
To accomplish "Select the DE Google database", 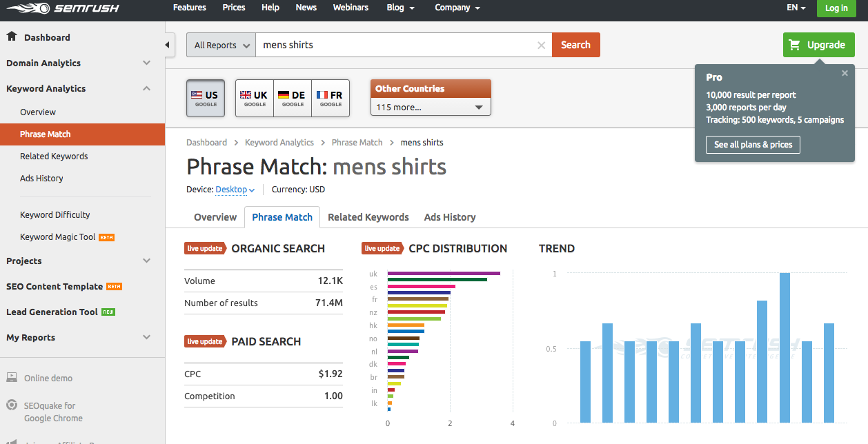I will pyautogui.click(x=293, y=98).
